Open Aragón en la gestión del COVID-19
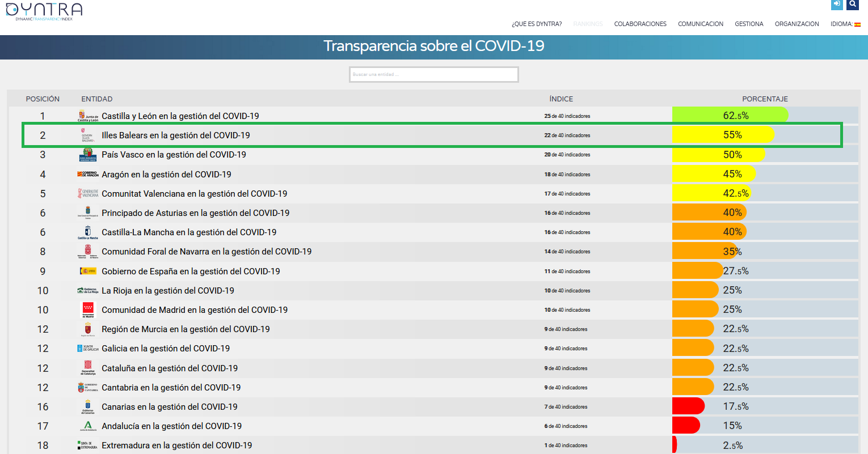 166,175
